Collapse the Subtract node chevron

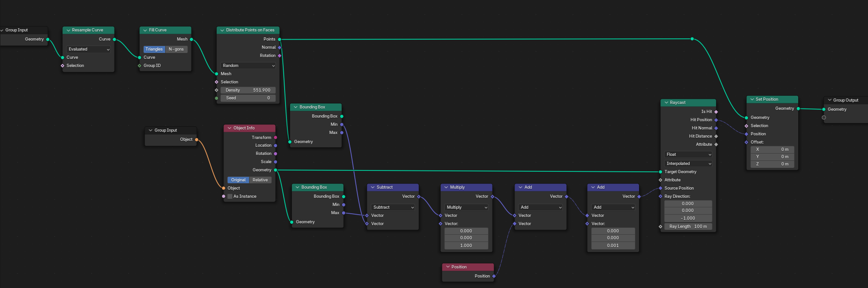pyautogui.click(x=373, y=187)
